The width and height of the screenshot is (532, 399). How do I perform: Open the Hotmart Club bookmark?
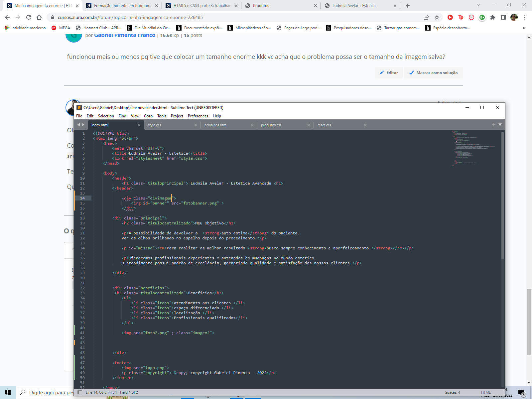(x=99, y=28)
